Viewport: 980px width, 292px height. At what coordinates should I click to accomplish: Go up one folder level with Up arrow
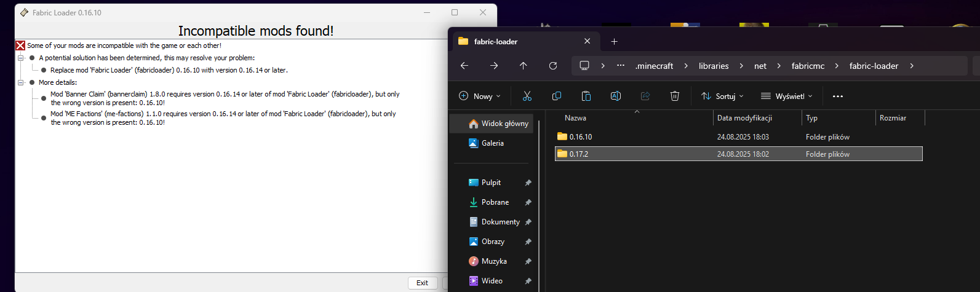coord(524,66)
